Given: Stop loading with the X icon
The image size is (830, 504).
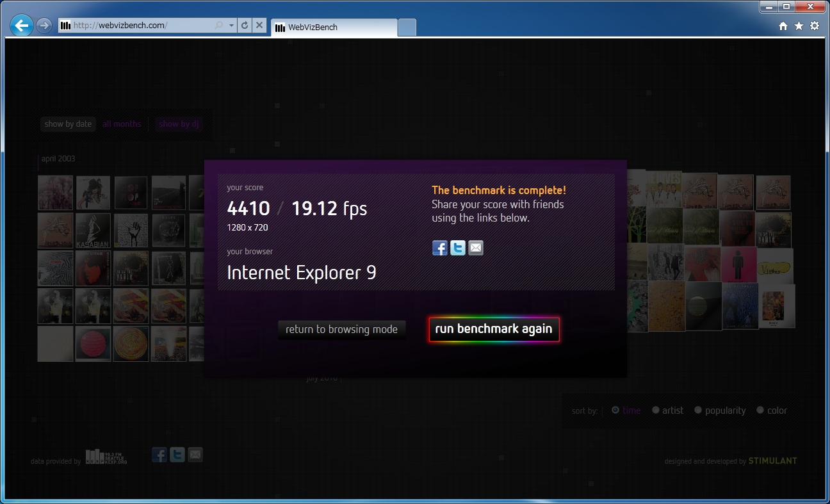Looking at the screenshot, I should pos(259,26).
